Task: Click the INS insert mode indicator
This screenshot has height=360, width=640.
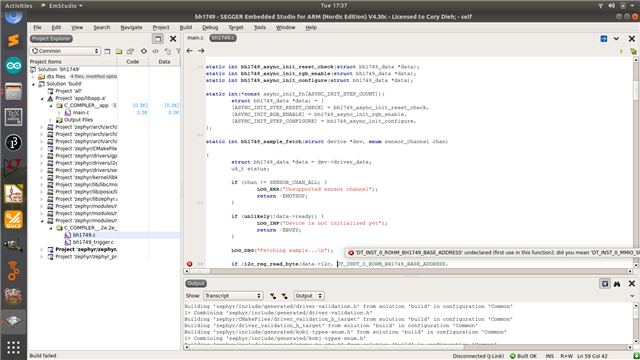Action: [550, 356]
